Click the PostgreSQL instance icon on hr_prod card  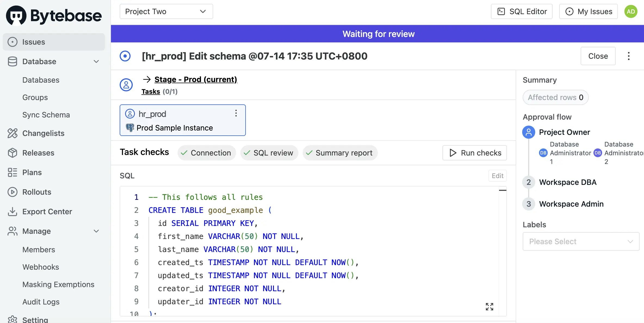pyautogui.click(x=130, y=128)
